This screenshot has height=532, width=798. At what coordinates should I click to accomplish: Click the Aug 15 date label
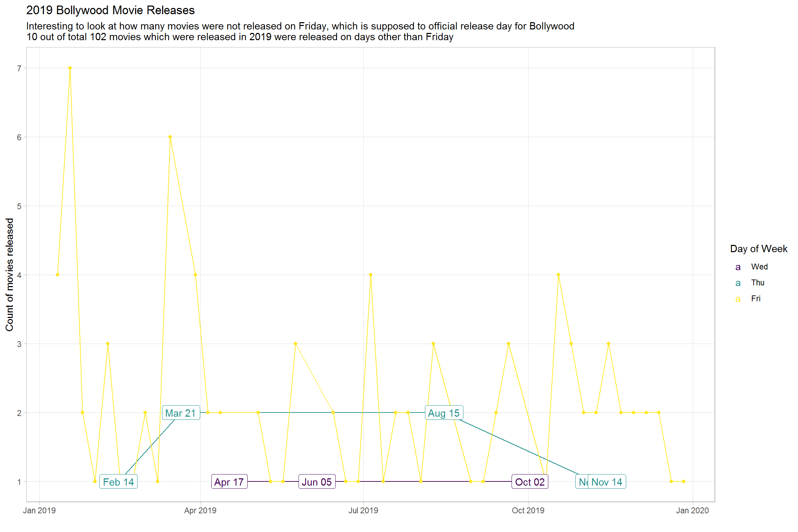(x=444, y=413)
